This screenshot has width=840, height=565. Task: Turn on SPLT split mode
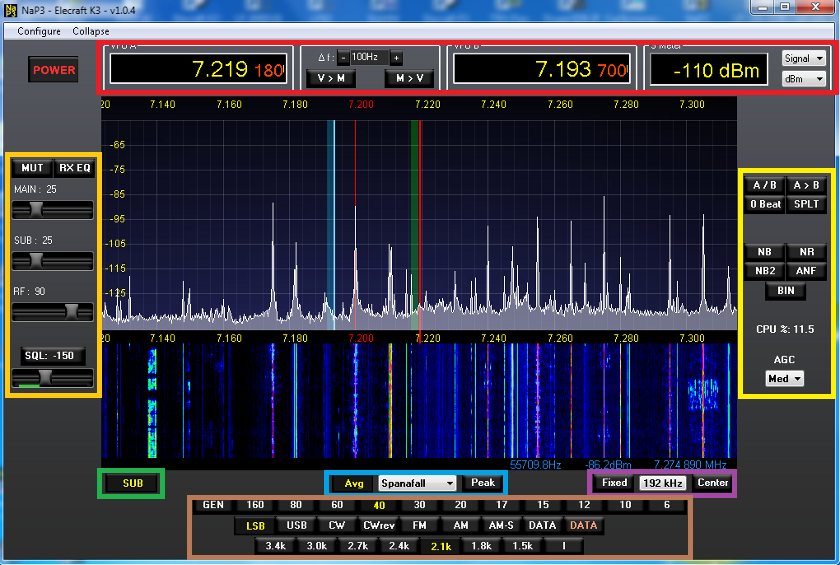[805, 204]
